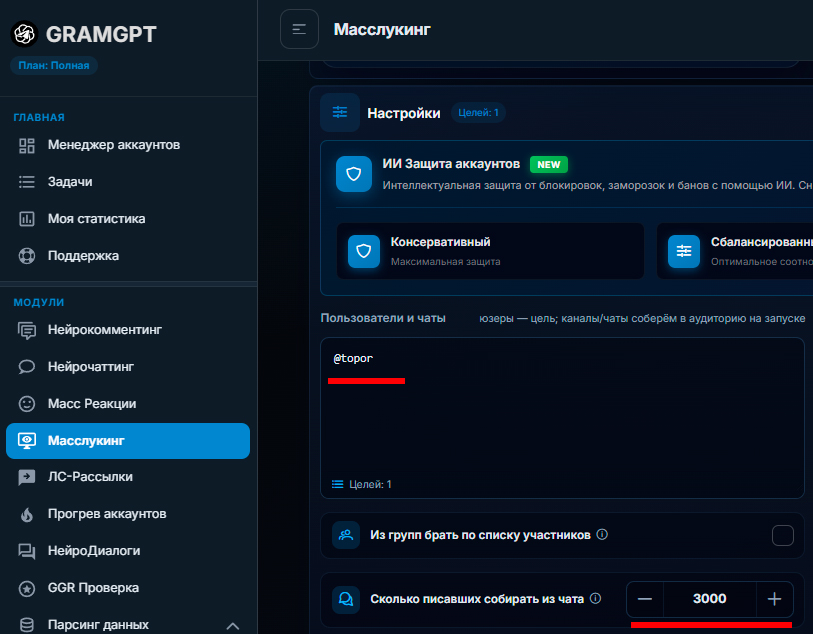The height and width of the screenshot is (634, 813).
Task: Click the План: Полная badge
Action: [54, 66]
